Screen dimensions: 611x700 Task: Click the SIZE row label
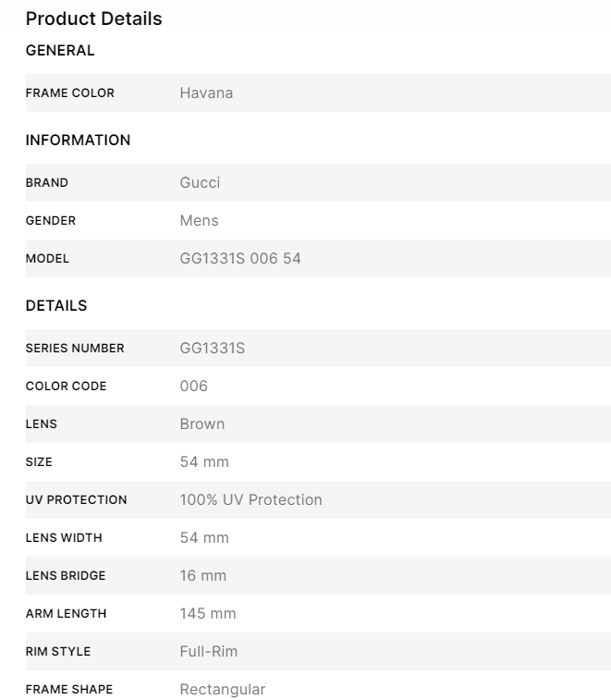(x=39, y=462)
